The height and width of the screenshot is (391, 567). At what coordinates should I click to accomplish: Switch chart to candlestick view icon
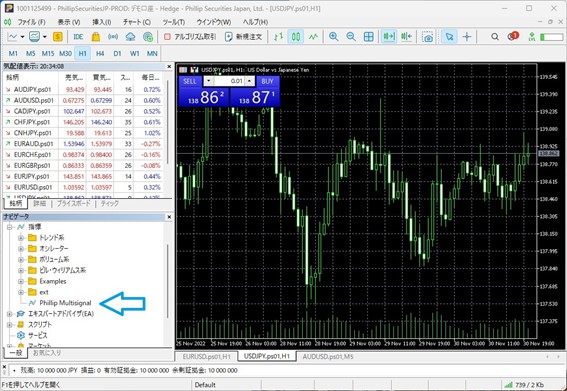coord(296,37)
